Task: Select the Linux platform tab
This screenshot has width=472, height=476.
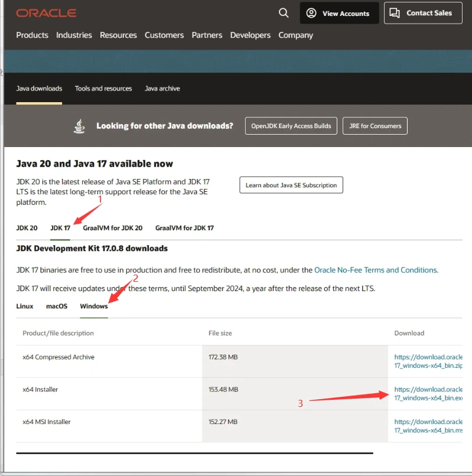Action: click(25, 307)
